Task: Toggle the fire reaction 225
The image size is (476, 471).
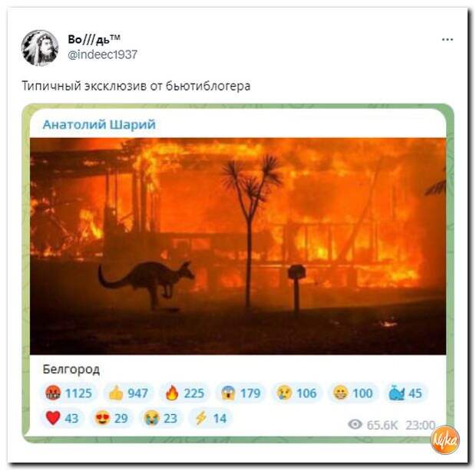Action: (x=184, y=393)
